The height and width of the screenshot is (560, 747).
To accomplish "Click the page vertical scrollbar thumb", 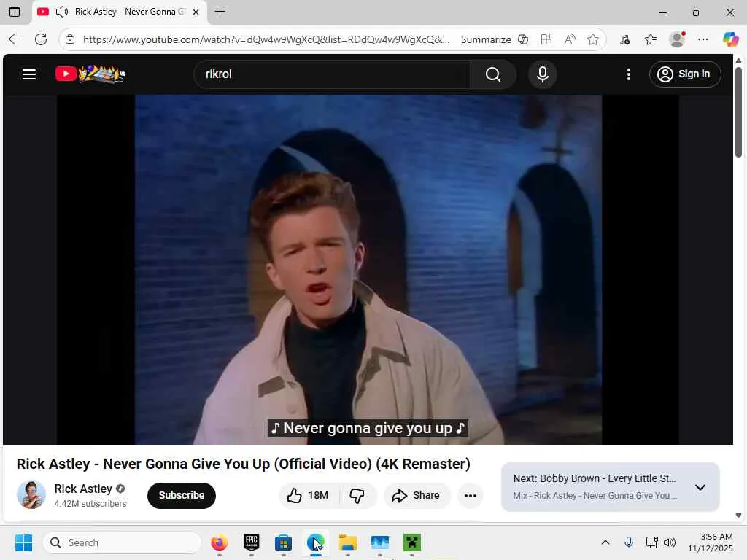I will click(x=738, y=112).
